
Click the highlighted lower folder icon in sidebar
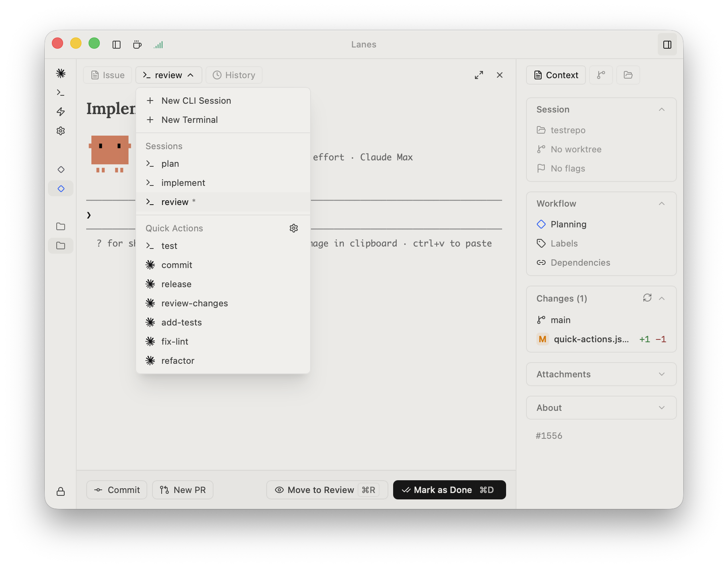click(x=61, y=246)
